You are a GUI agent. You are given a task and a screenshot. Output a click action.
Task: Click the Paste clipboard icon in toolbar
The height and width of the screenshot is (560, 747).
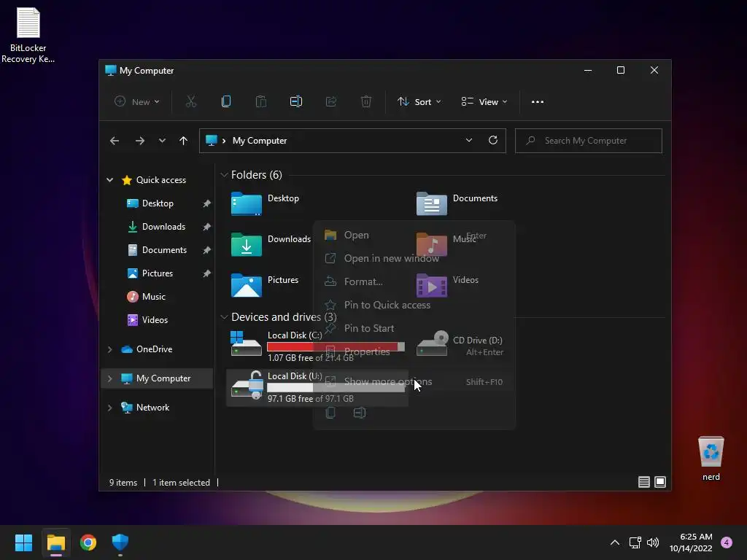[261, 101]
